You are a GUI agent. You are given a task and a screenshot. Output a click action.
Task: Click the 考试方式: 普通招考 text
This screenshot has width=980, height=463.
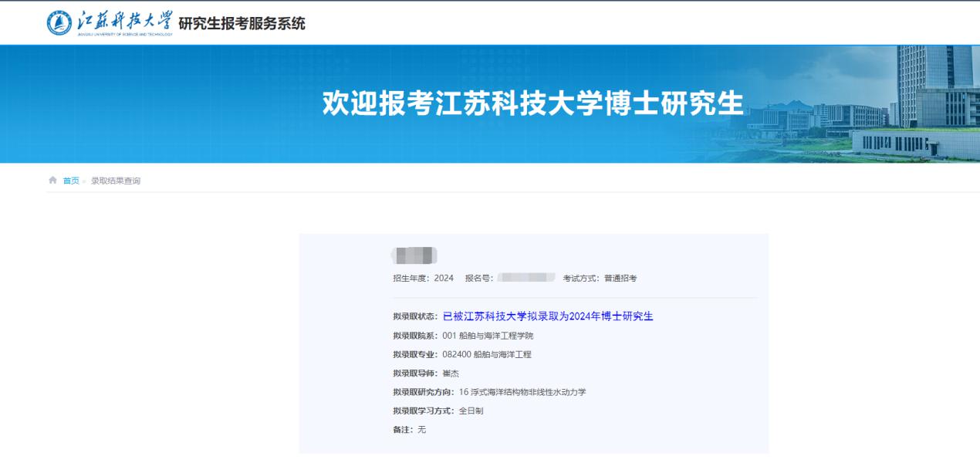600,278
